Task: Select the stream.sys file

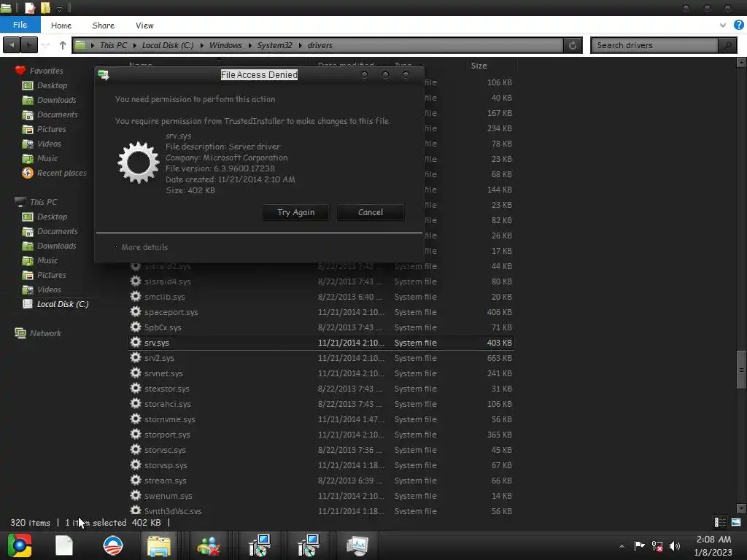Action: pos(165,481)
